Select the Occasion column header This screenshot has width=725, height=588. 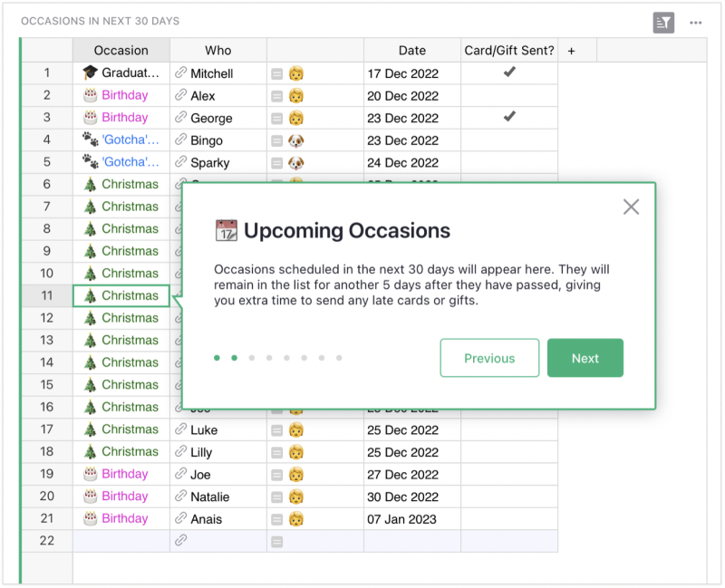[121, 50]
